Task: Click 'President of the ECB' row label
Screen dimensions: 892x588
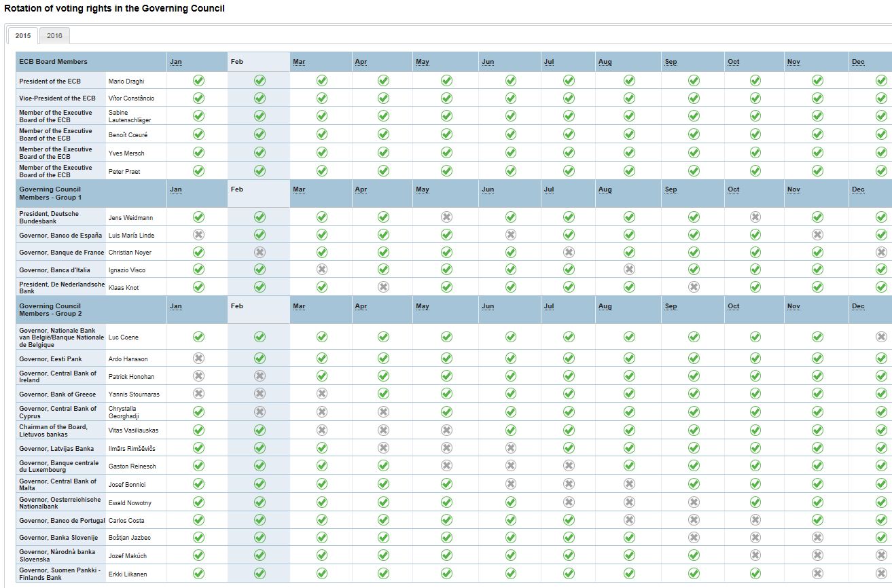Action: coord(50,81)
